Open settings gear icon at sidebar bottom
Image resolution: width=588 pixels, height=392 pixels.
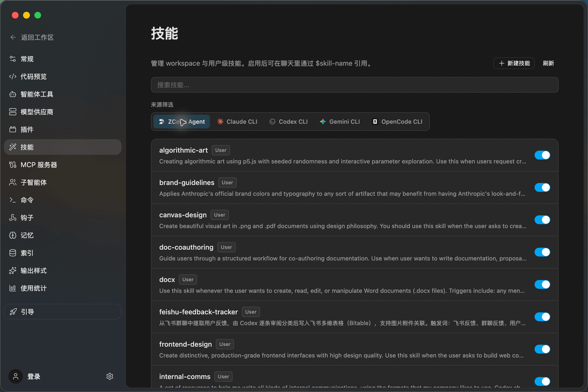click(110, 376)
